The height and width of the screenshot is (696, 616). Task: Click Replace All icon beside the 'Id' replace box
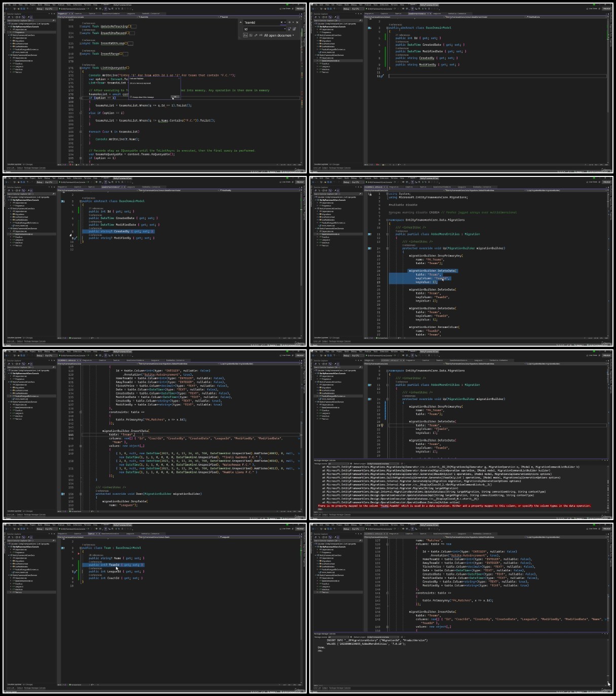pyautogui.click(x=295, y=29)
